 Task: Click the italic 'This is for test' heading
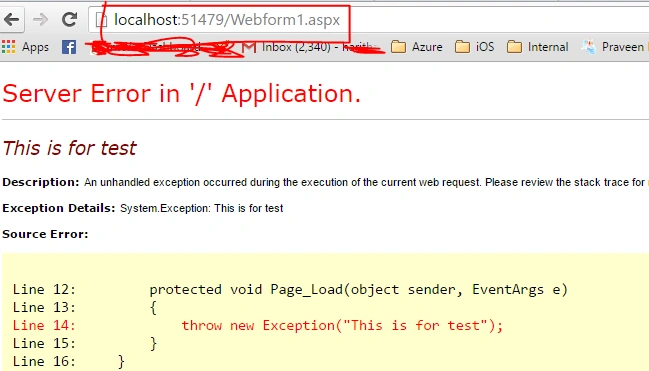[70, 148]
